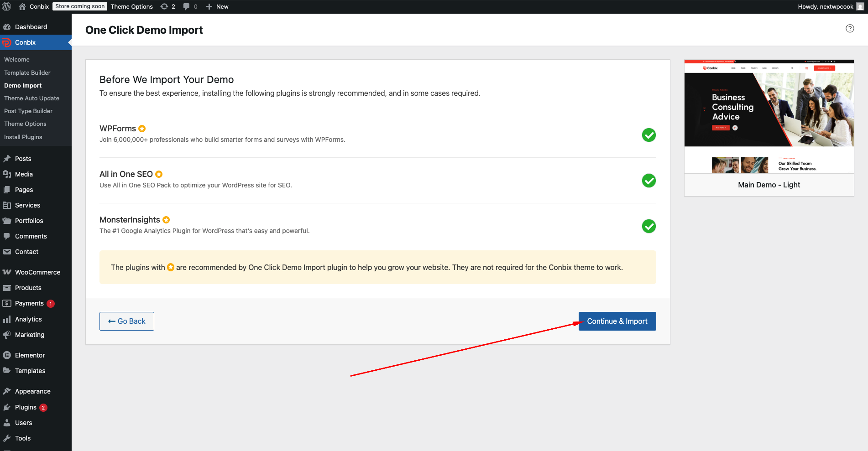Click the WPForms green checkmark
The height and width of the screenshot is (451, 868).
pyautogui.click(x=648, y=135)
